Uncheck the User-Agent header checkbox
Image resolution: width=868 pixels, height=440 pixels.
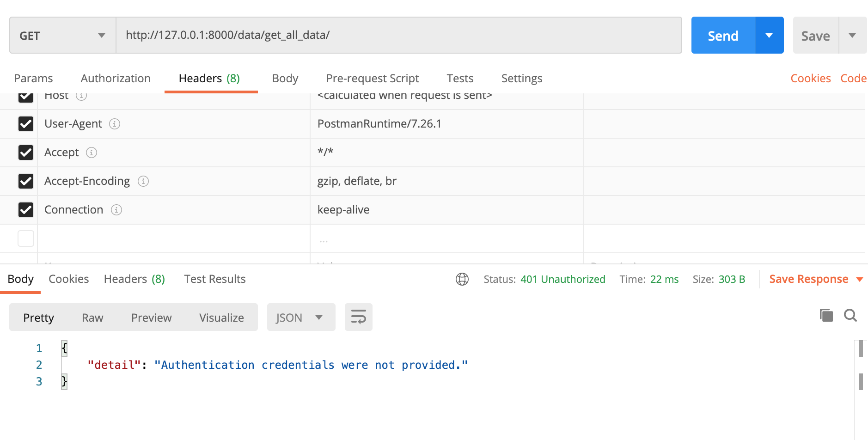[26, 124]
